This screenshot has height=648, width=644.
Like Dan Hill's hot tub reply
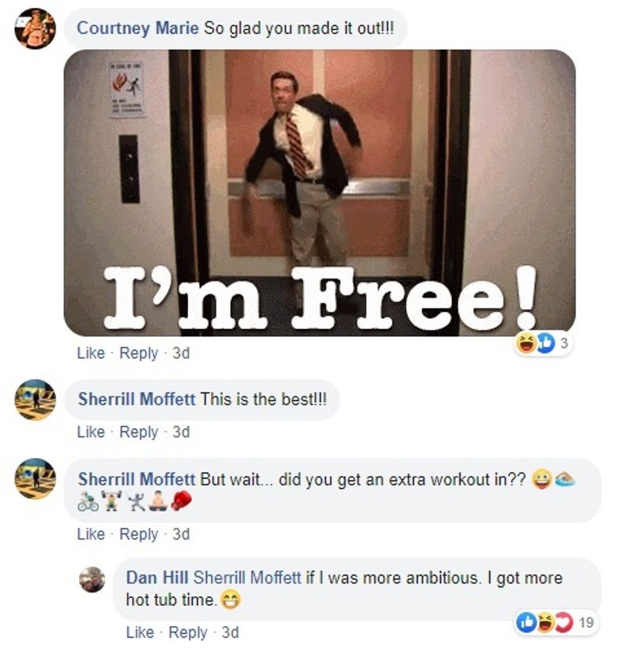(x=140, y=632)
